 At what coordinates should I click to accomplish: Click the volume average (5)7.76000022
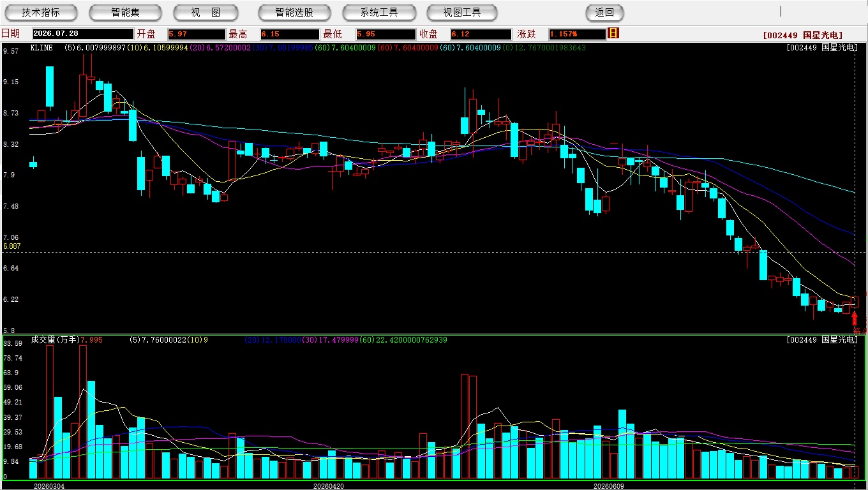tap(158, 340)
